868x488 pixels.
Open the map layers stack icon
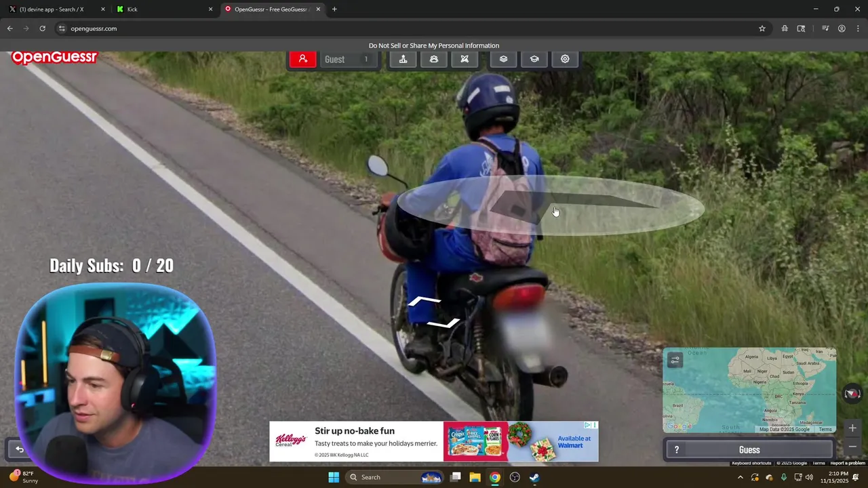click(503, 59)
